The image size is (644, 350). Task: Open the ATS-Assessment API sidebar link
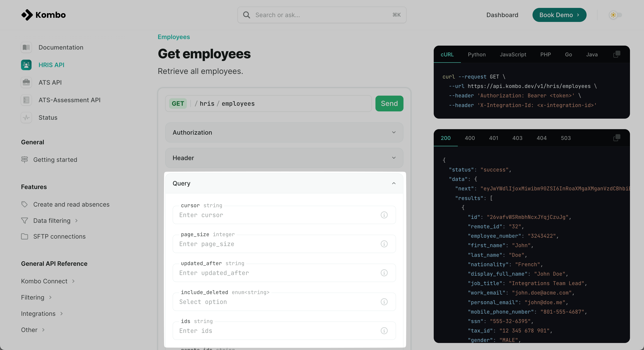coord(69,100)
